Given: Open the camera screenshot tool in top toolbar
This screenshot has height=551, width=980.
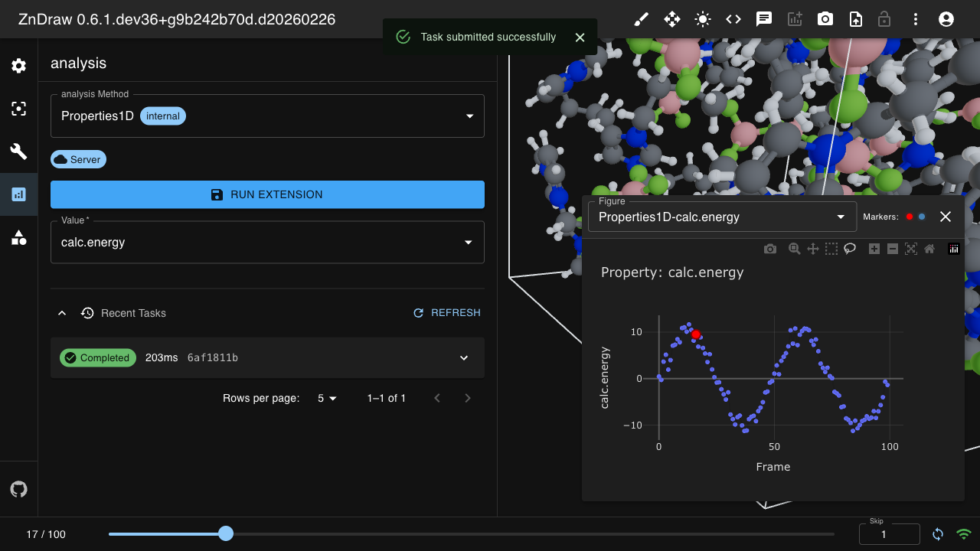Looking at the screenshot, I should (x=825, y=19).
